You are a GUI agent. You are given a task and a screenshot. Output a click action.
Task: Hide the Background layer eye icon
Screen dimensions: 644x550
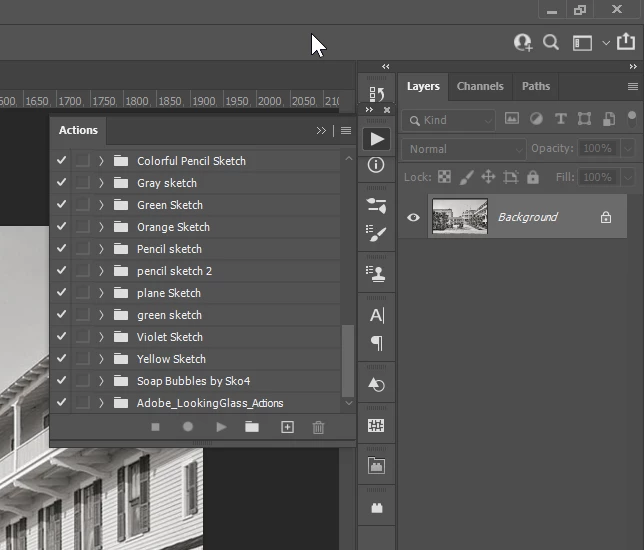413,217
